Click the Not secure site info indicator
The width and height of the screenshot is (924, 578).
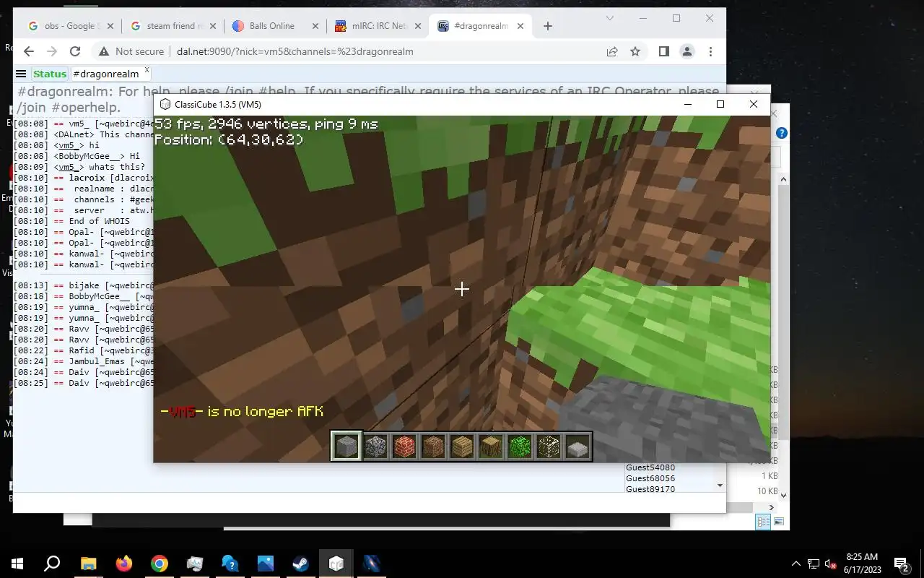click(131, 51)
